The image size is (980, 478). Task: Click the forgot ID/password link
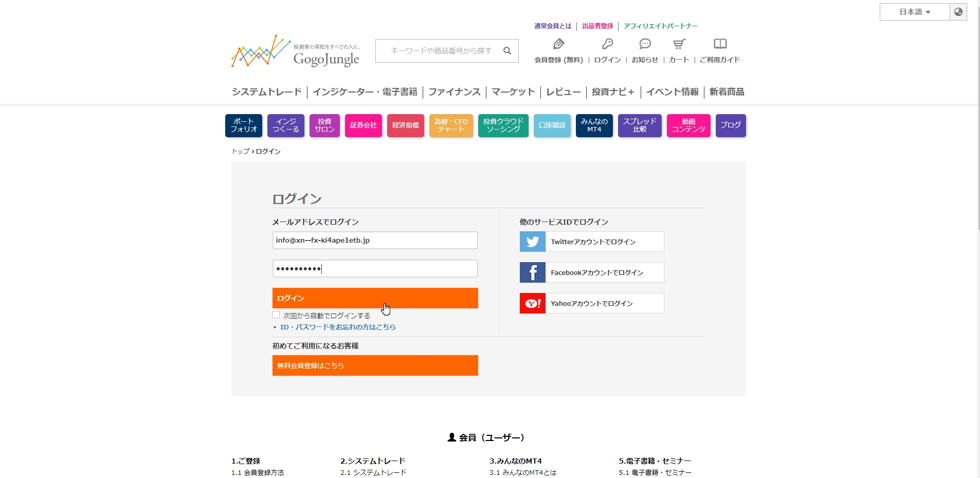tap(337, 327)
